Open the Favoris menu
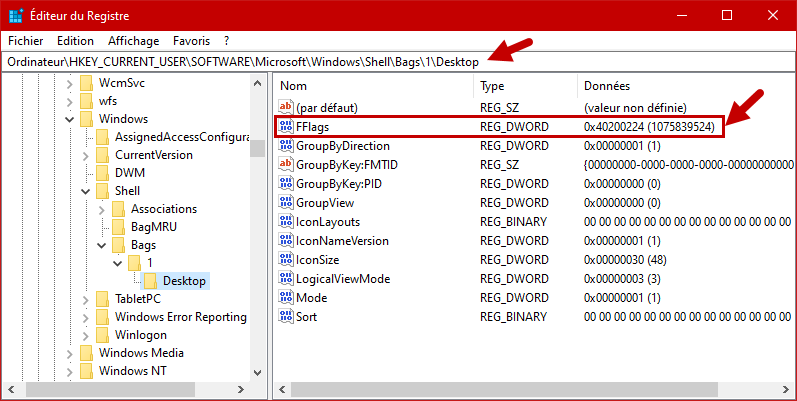The width and height of the screenshot is (797, 401). (191, 41)
